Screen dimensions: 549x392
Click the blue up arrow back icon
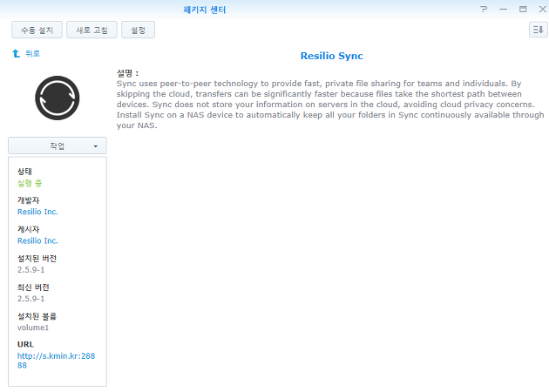tap(16, 53)
